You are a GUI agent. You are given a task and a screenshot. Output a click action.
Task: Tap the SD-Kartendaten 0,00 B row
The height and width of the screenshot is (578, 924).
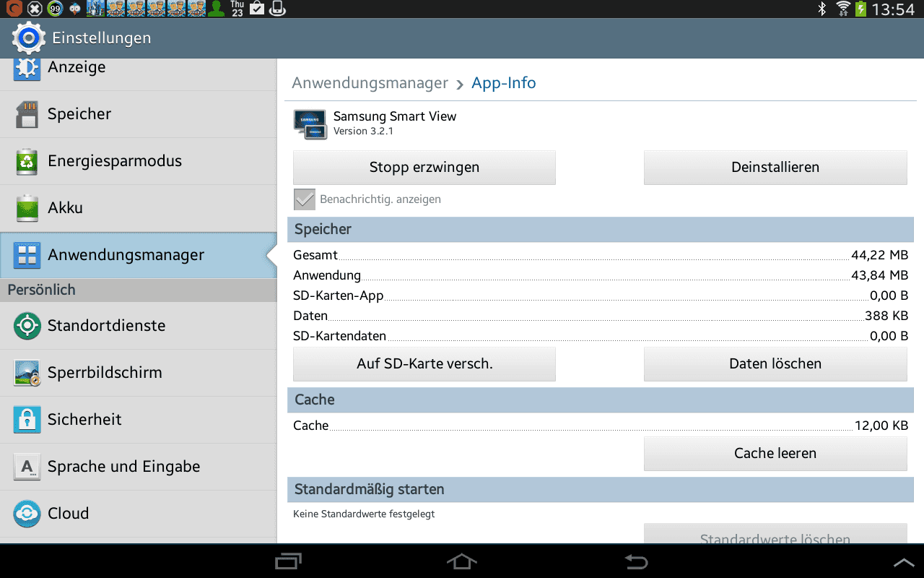click(x=601, y=336)
